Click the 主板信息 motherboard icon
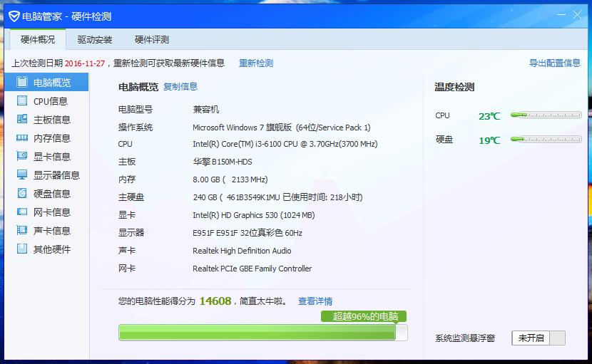Viewport: 592px width, 364px height. (x=22, y=119)
